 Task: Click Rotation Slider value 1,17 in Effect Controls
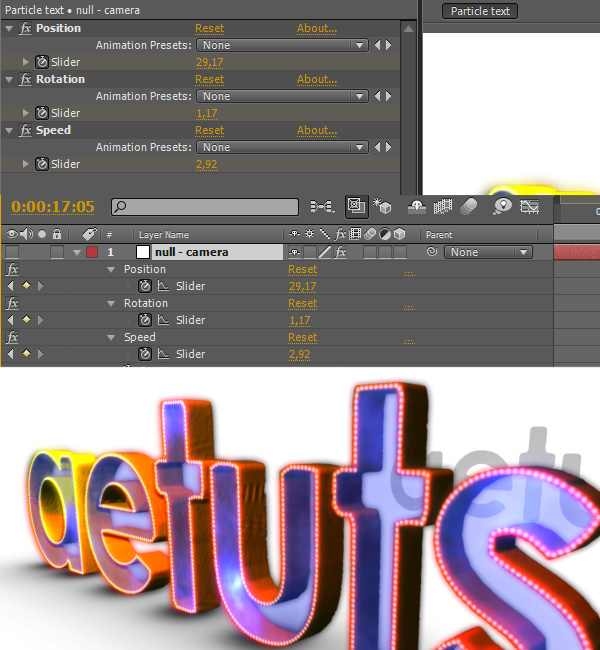tap(206, 113)
